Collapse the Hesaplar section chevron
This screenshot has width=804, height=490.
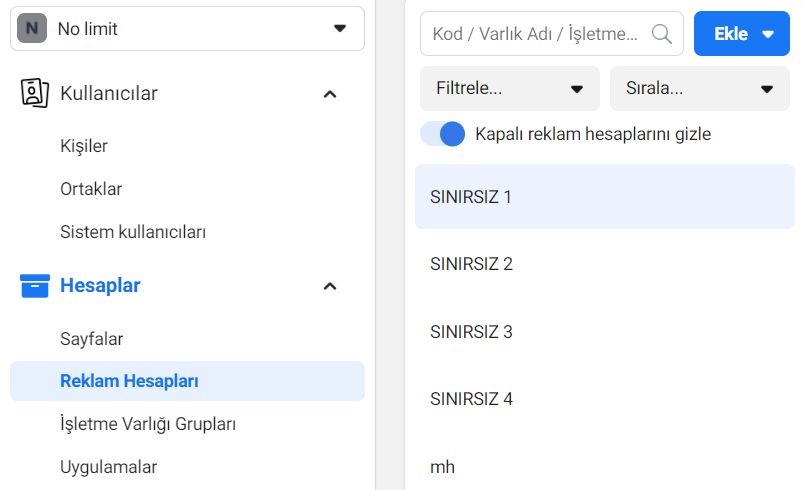(330, 286)
